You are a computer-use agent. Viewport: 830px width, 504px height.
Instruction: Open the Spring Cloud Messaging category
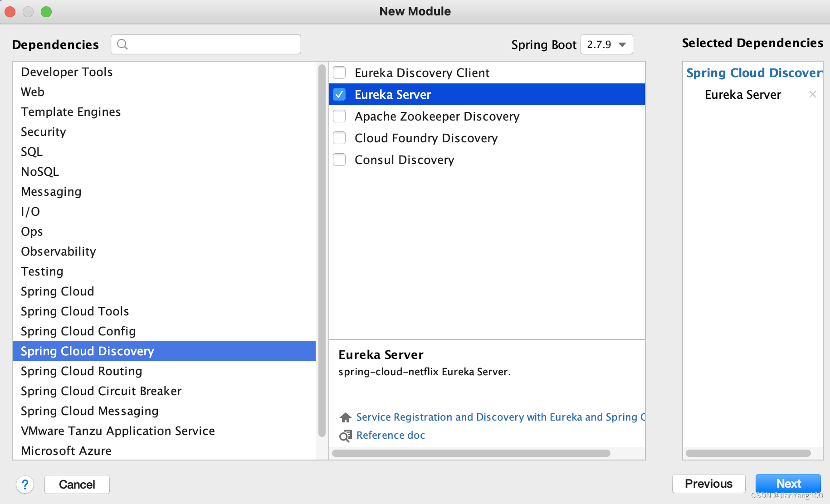(x=164, y=411)
